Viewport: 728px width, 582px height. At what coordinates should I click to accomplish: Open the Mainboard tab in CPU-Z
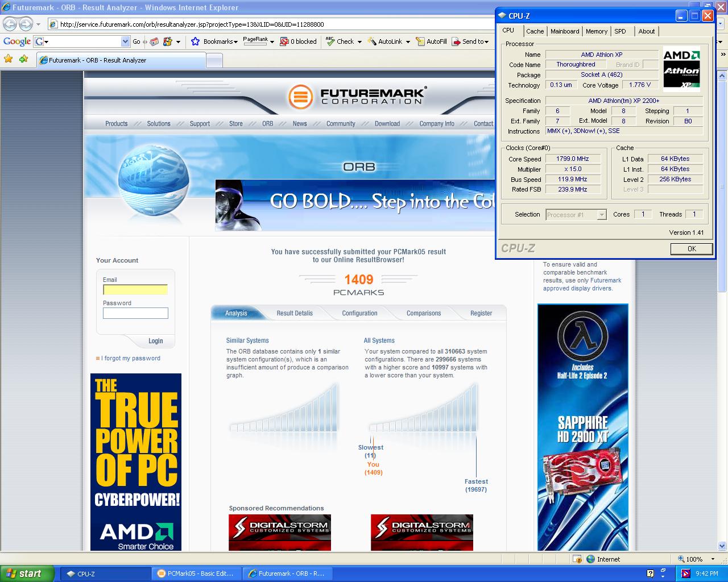pyautogui.click(x=565, y=31)
